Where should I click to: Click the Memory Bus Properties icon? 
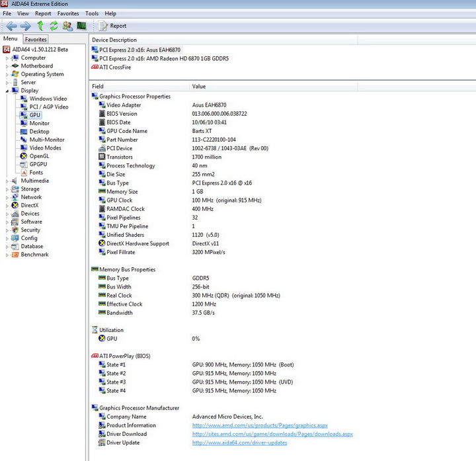tap(95, 269)
